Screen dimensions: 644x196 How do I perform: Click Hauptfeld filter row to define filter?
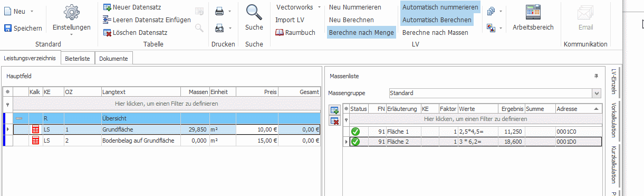pyautogui.click(x=166, y=104)
